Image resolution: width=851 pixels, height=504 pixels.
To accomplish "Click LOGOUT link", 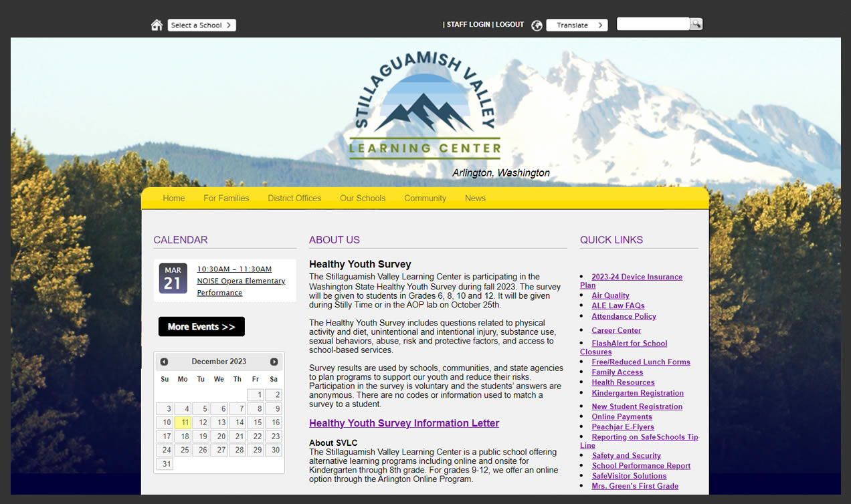I will pyautogui.click(x=510, y=24).
